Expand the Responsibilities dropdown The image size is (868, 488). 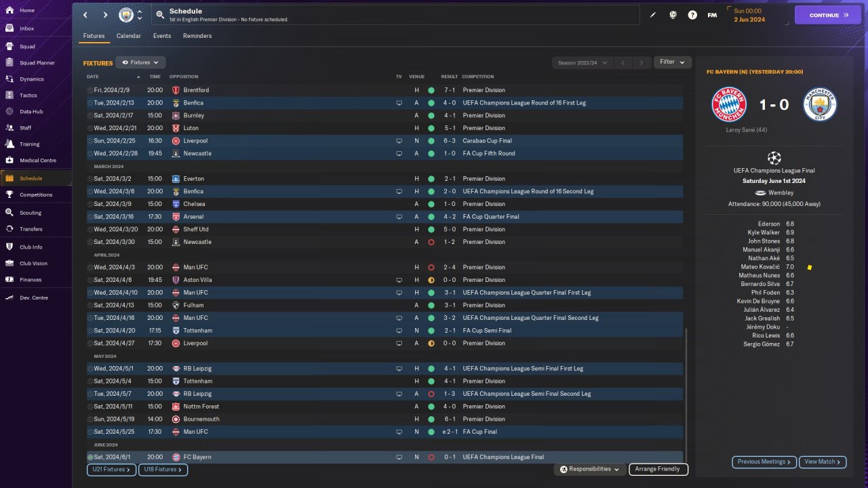pos(589,469)
